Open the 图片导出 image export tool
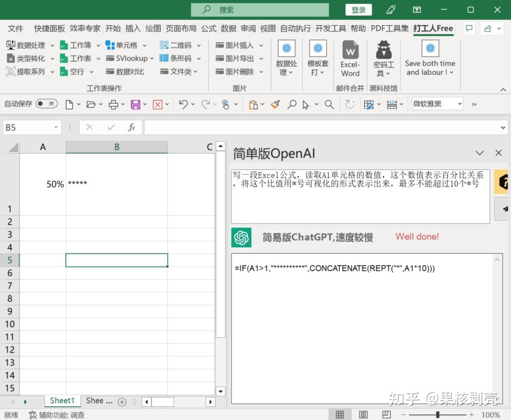The width and height of the screenshot is (511, 420). click(x=239, y=58)
